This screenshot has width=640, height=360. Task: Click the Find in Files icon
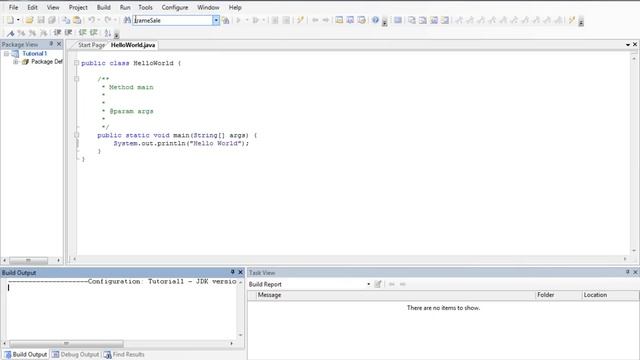point(226,20)
